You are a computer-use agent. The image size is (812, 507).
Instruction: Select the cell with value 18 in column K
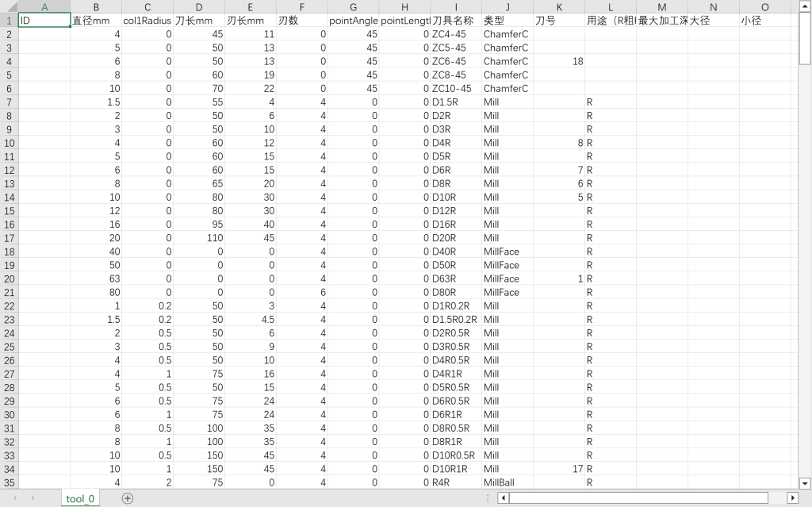(x=559, y=61)
